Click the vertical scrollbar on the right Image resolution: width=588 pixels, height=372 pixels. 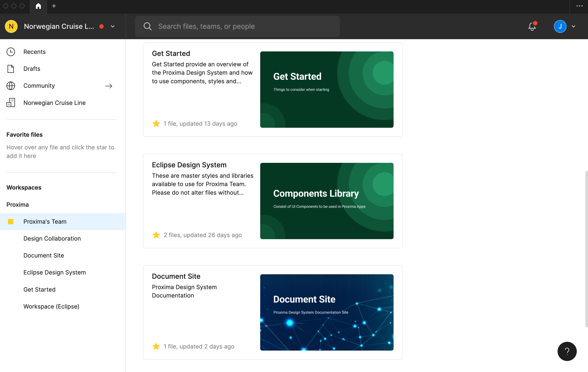[586, 249]
